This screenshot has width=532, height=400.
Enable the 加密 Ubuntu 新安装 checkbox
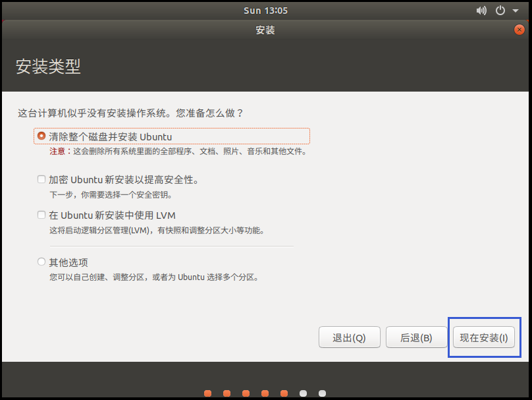[x=41, y=179]
